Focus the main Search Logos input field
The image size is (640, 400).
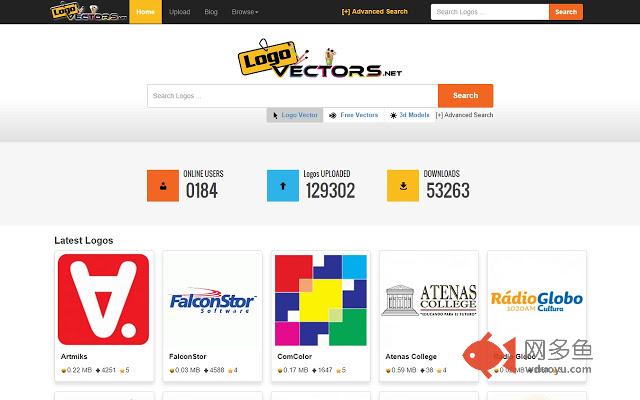(293, 96)
